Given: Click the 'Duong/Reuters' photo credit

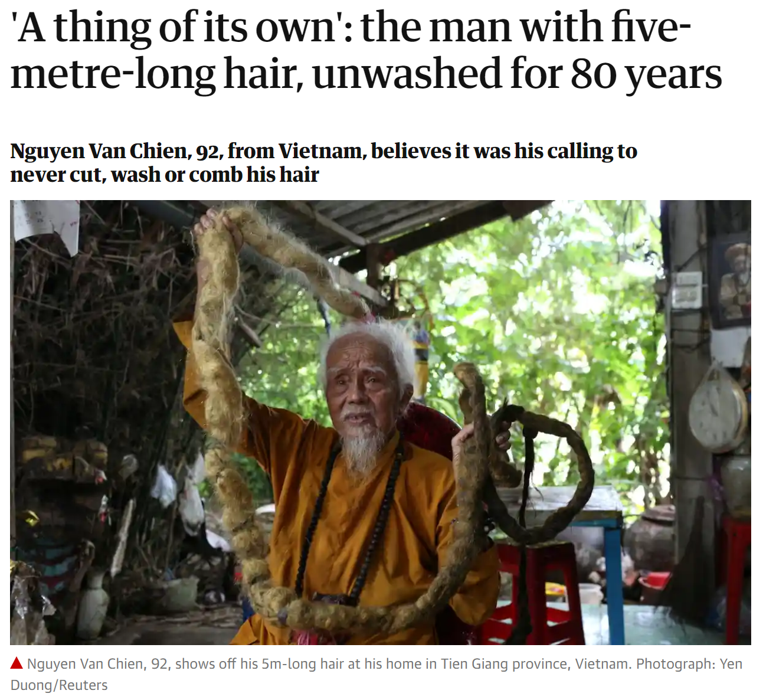Looking at the screenshot, I should tap(59, 685).
